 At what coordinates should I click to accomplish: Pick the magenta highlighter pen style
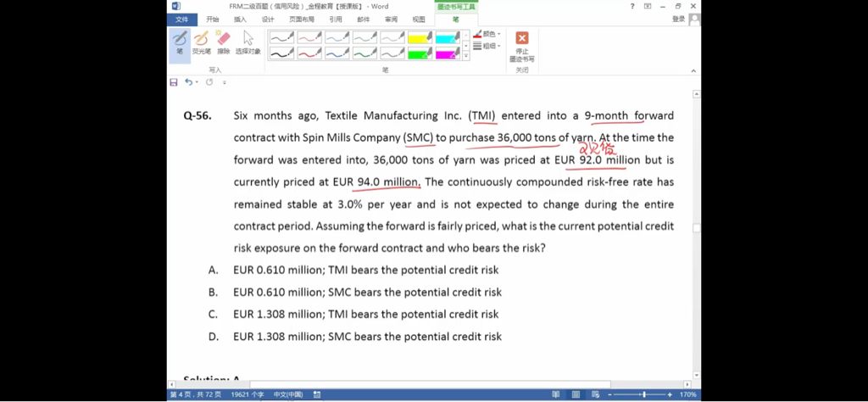click(448, 53)
